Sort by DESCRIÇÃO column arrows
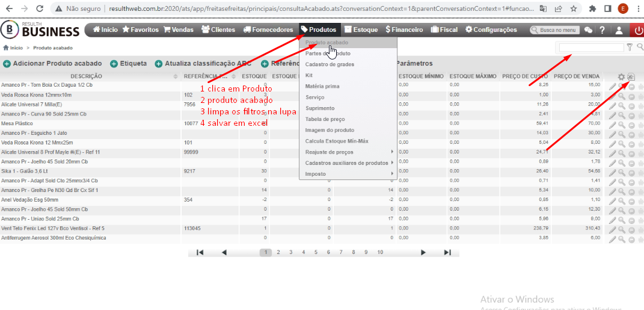 coord(176,76)
